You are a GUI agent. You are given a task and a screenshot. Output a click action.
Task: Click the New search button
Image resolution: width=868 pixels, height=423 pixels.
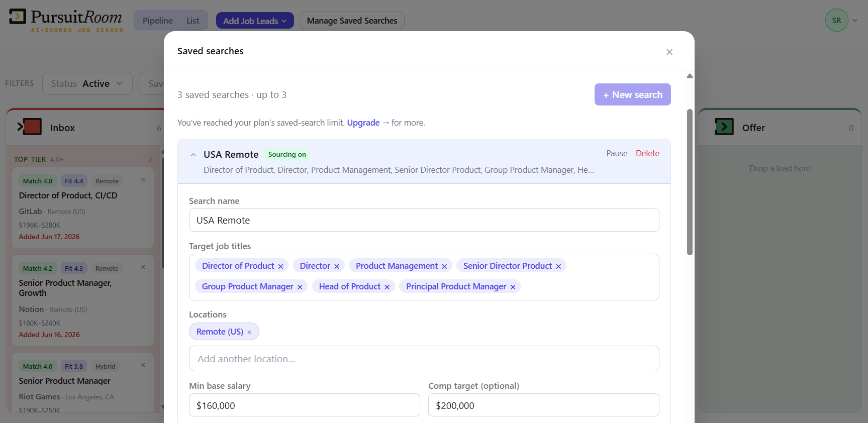point(633,94)
